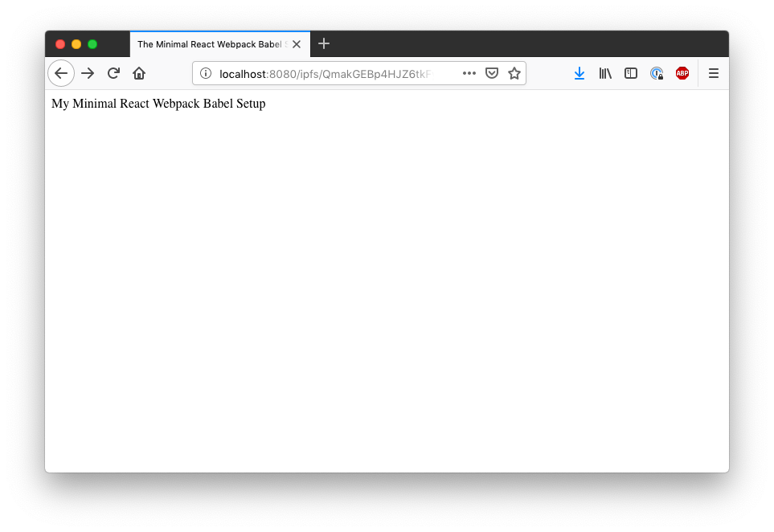The image size is (774, 532).
Task: Click the forward navigation arrow
Action: (87, 73)
